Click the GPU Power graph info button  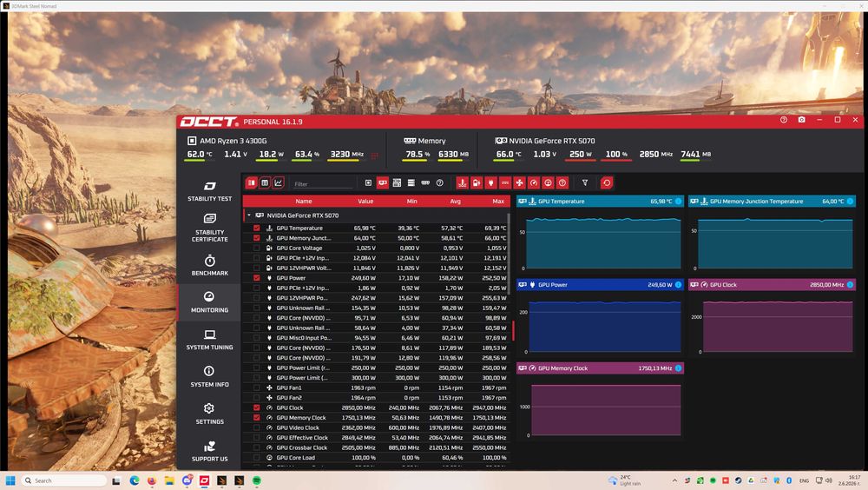point(678,284)
